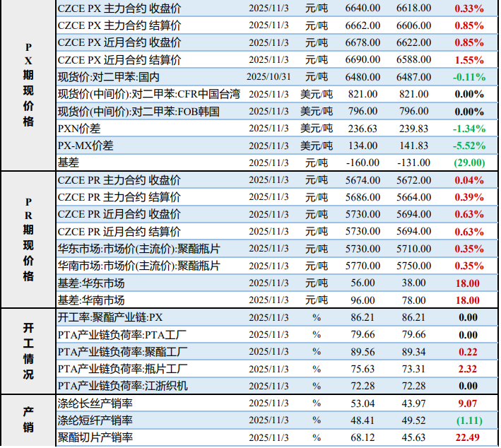Viewport: 501px width, 448px height.
Task: Select the 'PX期现价格' section header
Action: [28, 84]
